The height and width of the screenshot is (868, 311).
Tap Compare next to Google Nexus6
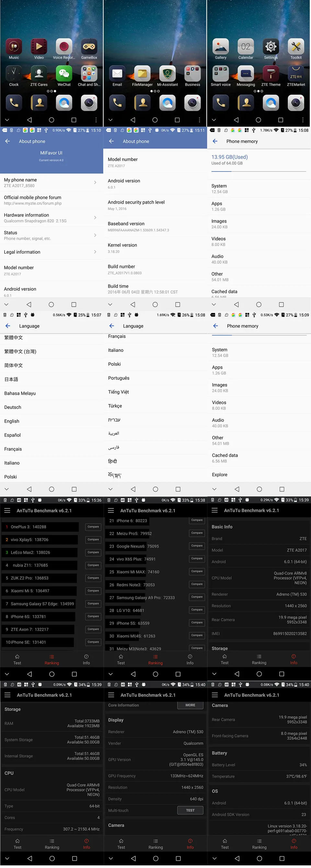click(197, 546)
